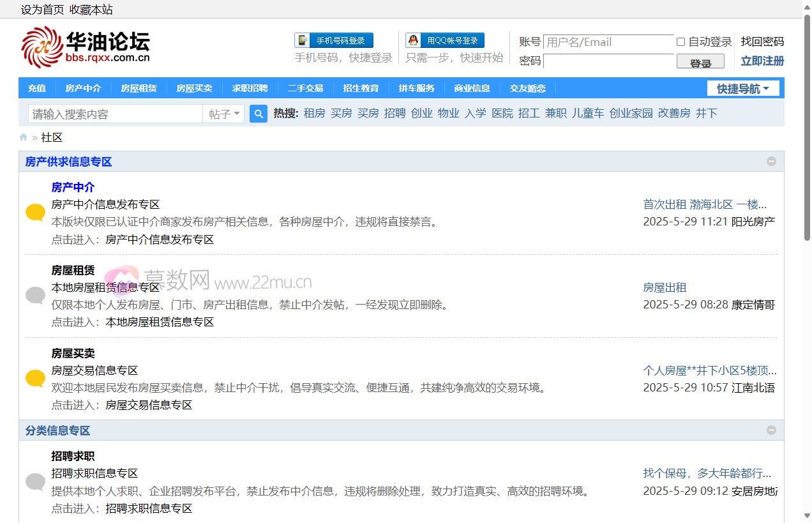812x523 pixels.
Task: Collapse the 分类信息专区 section
Action: point(771,430)
